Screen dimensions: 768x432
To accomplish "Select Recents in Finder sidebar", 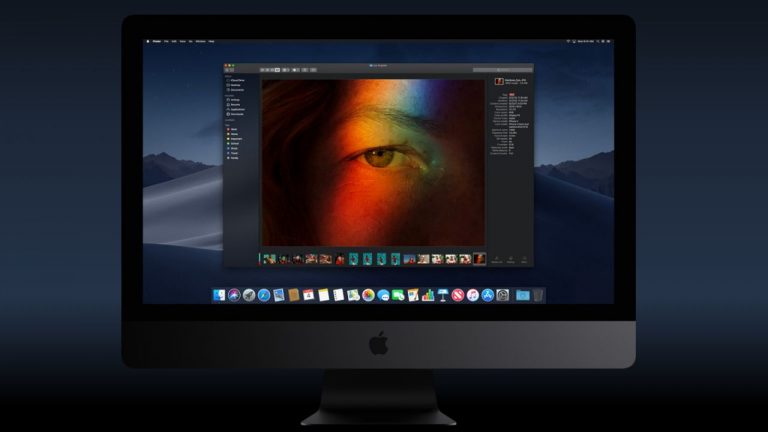I will (x=234, y=105).
